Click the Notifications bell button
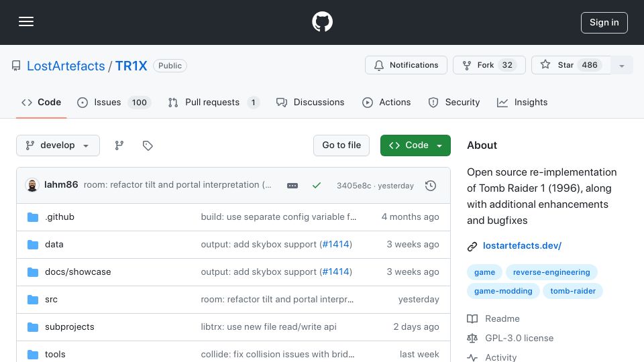 pyautogui.click(x=406, y=65)
